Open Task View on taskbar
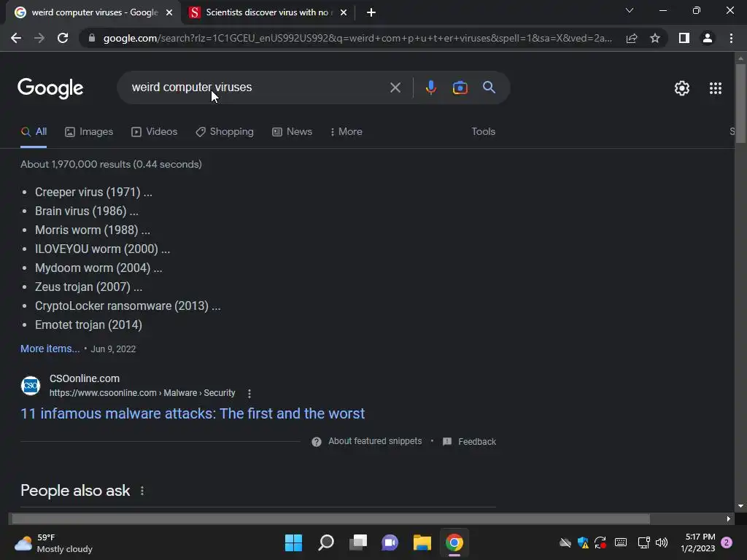747x560 pixels. [357, 542]
